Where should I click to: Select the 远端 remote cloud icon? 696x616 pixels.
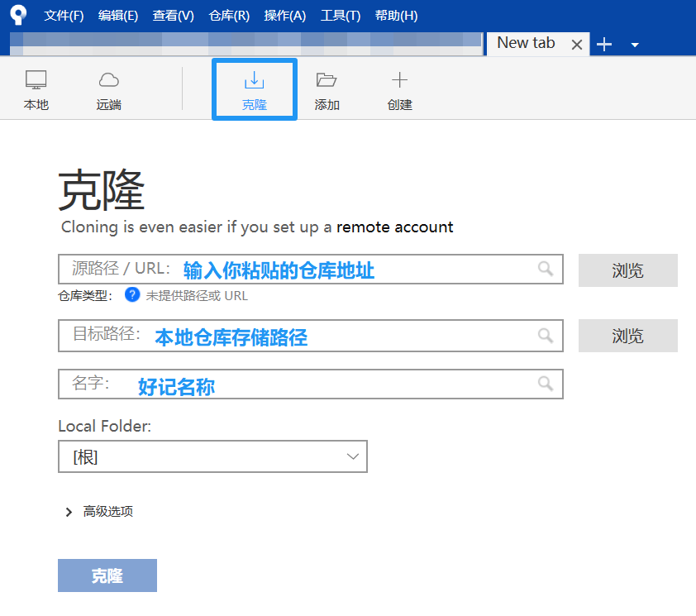(x=109, y=90)
